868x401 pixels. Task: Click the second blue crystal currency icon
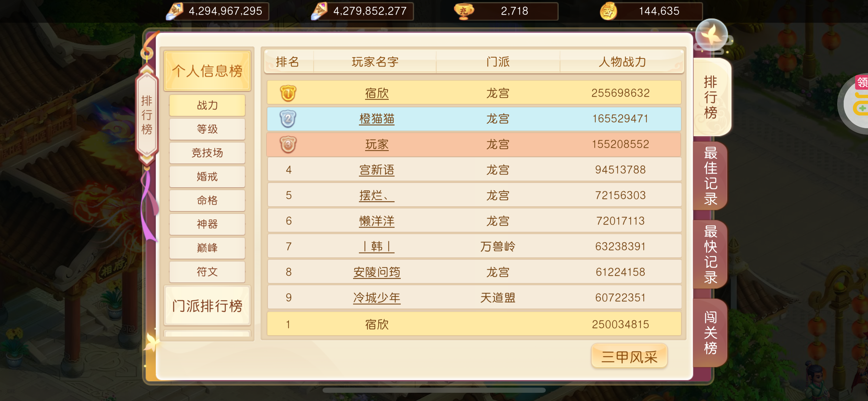[x=320, y=11]
